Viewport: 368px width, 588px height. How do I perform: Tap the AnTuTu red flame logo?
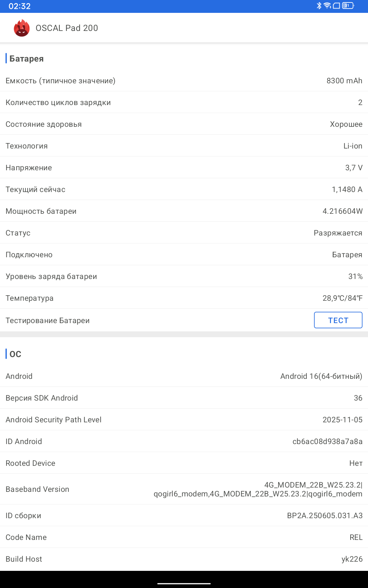(21, 28)
